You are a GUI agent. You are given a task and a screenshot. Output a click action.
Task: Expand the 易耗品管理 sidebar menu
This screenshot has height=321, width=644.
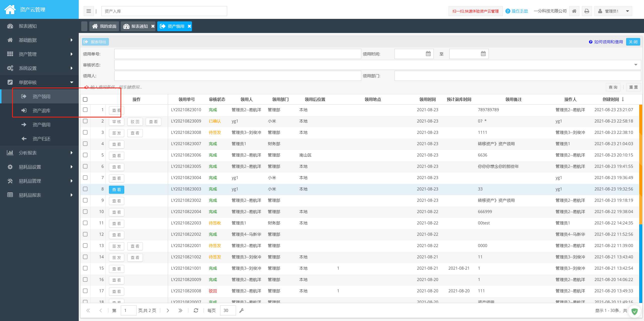39,181
